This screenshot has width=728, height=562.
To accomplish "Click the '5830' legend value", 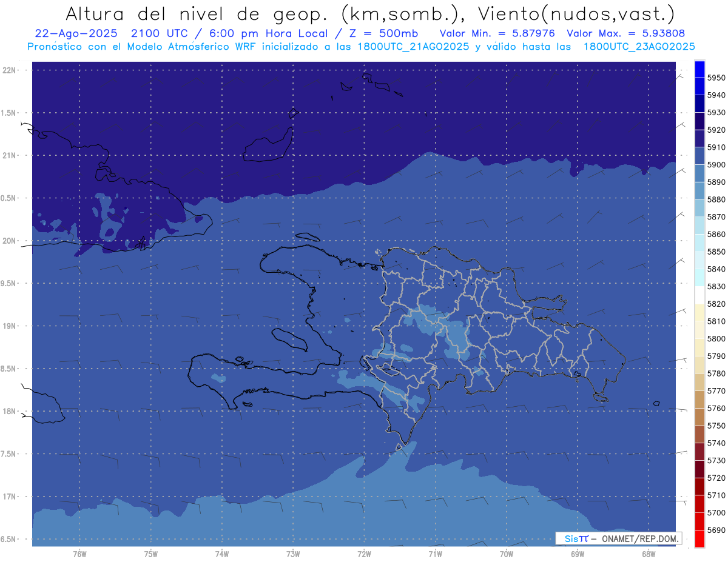I will pos(716,286).
